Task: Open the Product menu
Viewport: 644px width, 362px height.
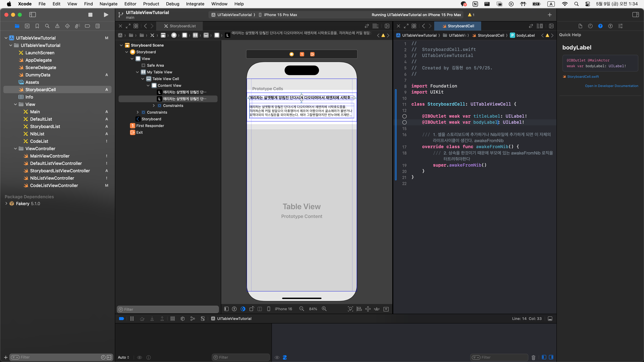Action: click(151, 4)
